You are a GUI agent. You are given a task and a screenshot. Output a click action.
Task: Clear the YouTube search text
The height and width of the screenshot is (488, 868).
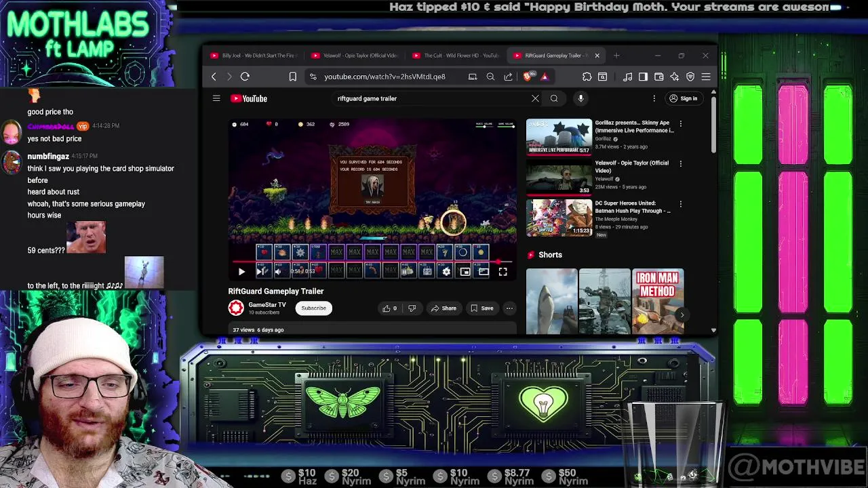535,98
